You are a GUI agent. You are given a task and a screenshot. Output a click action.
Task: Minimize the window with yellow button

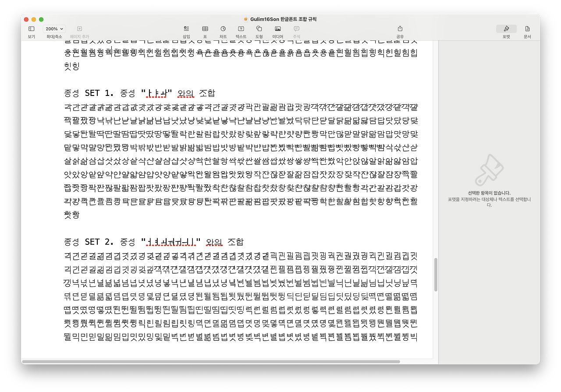[33, 19]
